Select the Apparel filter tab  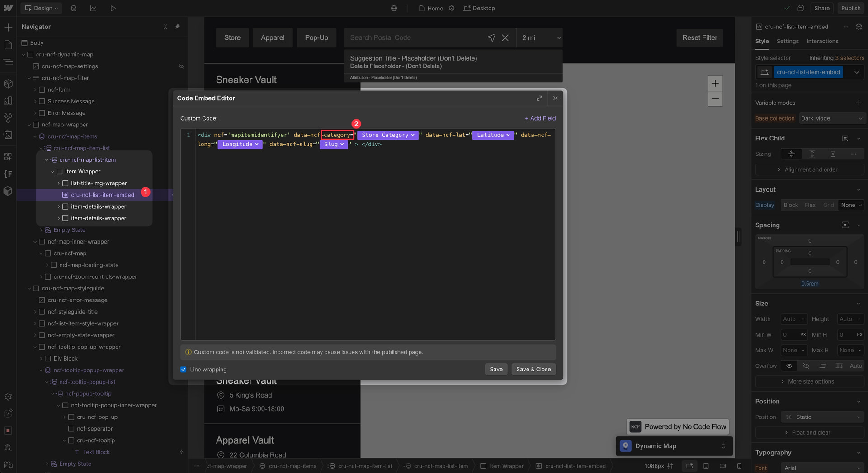(x=273, y=38)
